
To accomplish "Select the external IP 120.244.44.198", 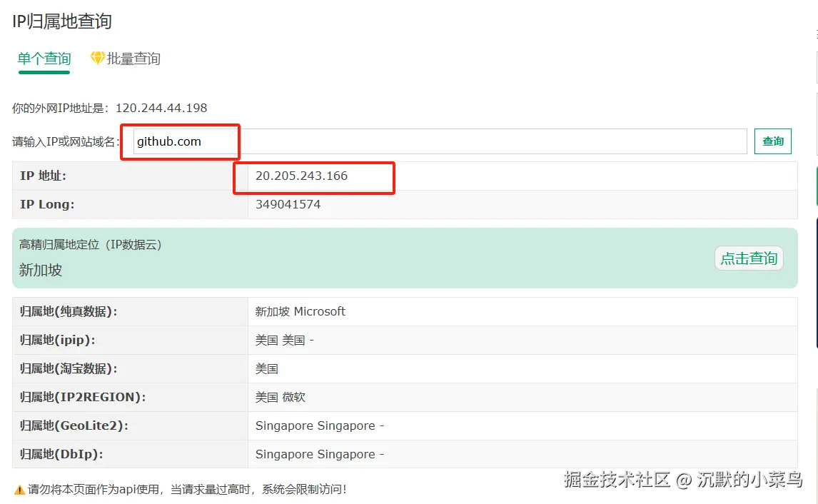I will click(161, 108).
